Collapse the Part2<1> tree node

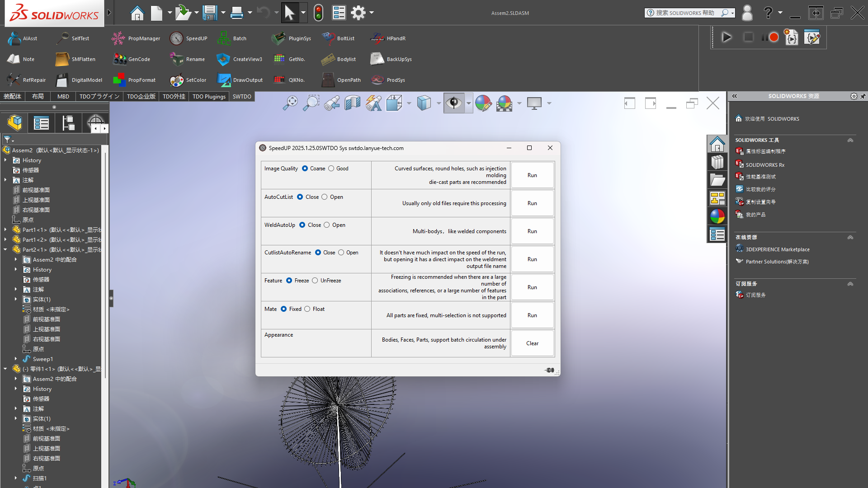click(x=5, y=249)
